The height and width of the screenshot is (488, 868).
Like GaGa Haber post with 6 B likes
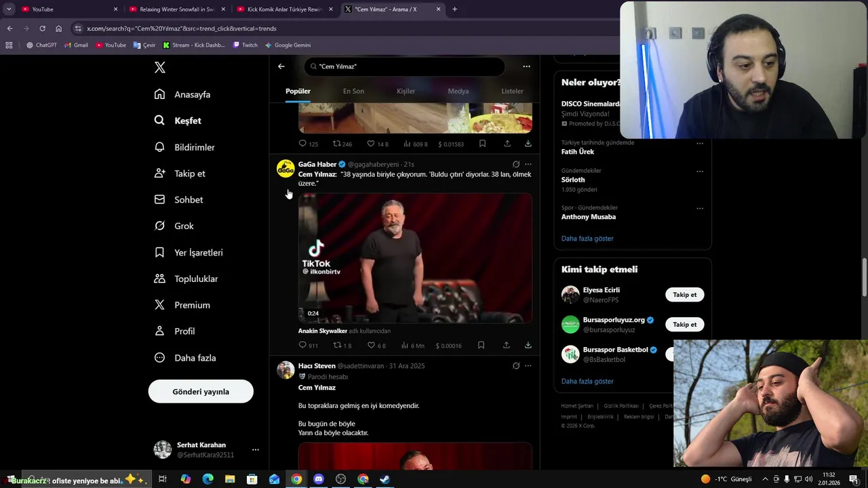[x=376, y=345]
